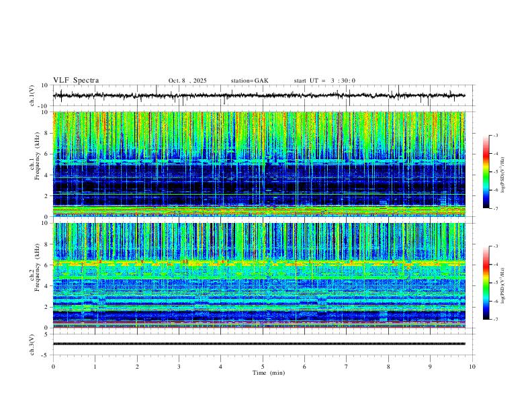
Task: Click the "10" tick on the Time axis
Action: pos(472,367)
